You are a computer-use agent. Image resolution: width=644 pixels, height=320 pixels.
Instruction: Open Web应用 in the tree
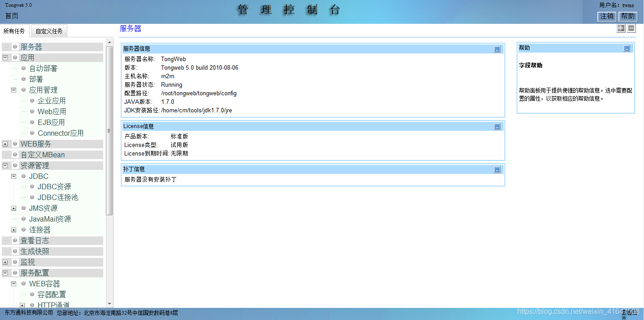click(52, 111)
